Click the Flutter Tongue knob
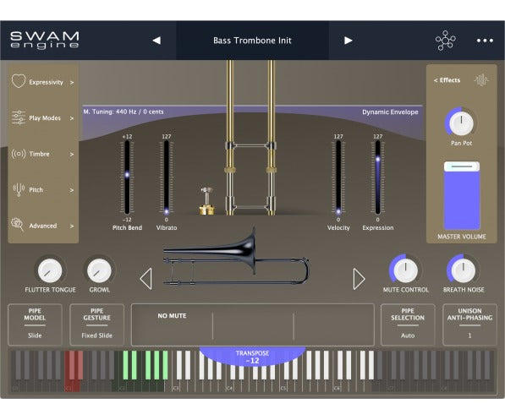The width and height of the screenshot is (505, 420). (x=50, y=270)
